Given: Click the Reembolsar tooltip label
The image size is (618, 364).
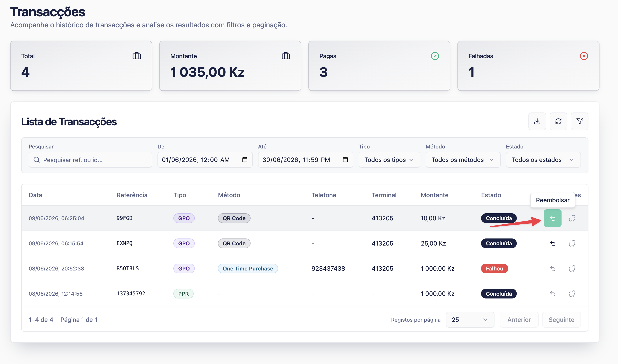Looking at the screenshot, I should [552, 200].
